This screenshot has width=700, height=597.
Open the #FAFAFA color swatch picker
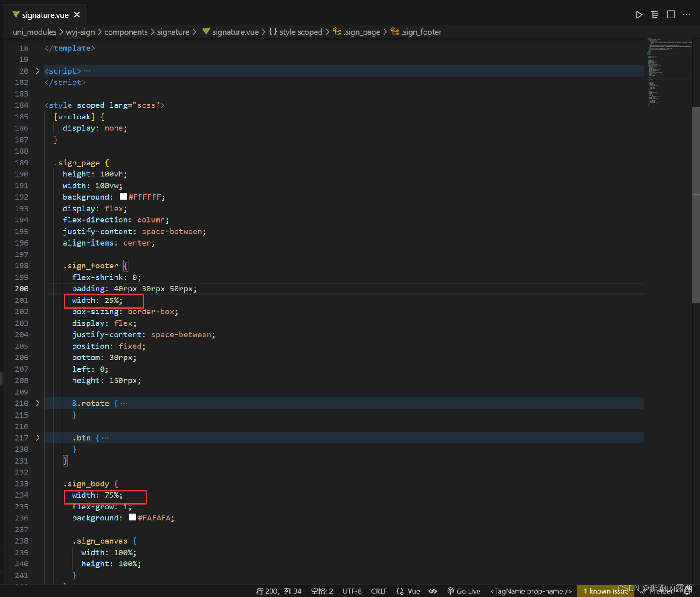pyautogui.click(x=133, y=517)
